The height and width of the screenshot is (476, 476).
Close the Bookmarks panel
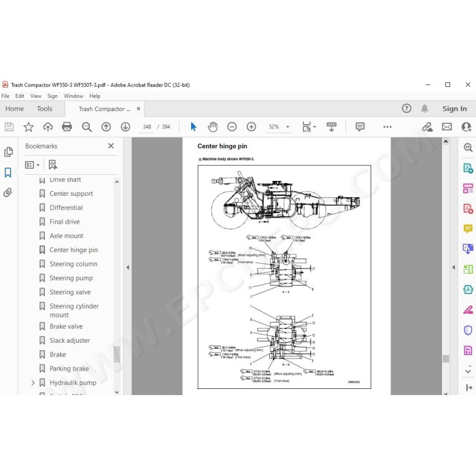coord(111,146)
